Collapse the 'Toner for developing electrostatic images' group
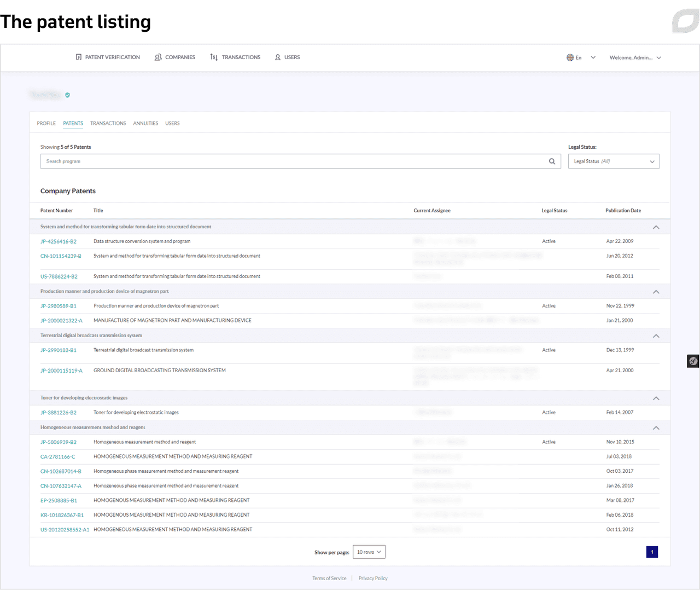The width and height of the screenshot is (700, 590). 656,398
